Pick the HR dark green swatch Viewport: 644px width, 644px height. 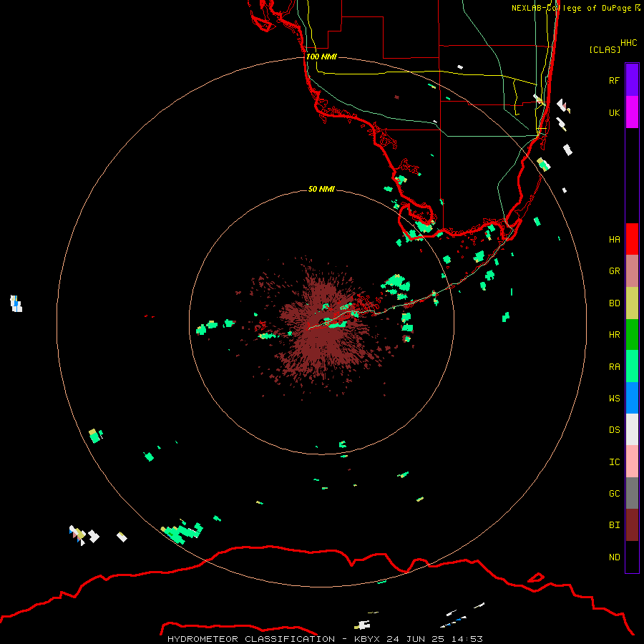(x=632, y=335)
